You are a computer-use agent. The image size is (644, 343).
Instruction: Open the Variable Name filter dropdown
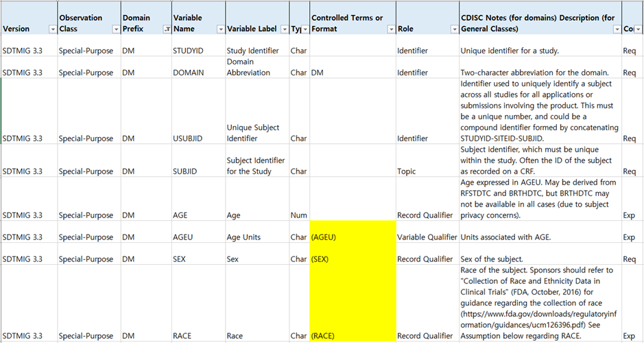coord(219,29)
